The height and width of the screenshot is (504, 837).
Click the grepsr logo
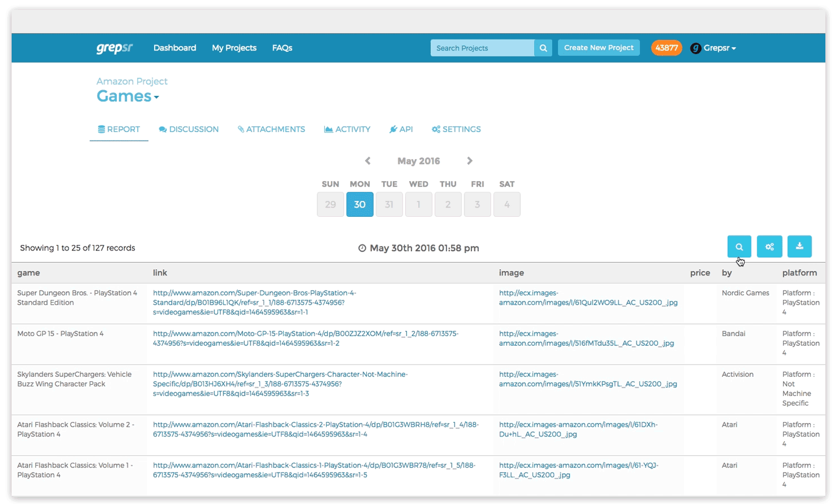coord(115,48)
